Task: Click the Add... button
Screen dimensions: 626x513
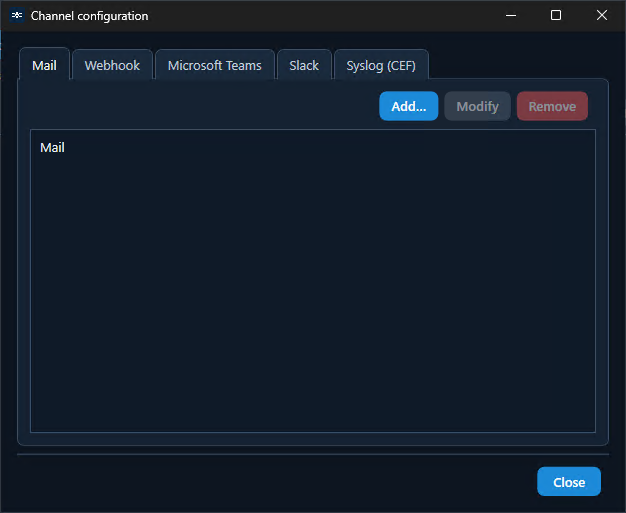Action: (408, 106)
